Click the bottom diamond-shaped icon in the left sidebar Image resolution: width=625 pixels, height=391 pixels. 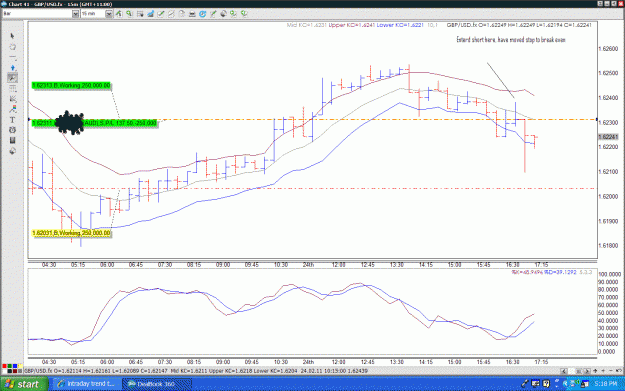click(12, 151)
